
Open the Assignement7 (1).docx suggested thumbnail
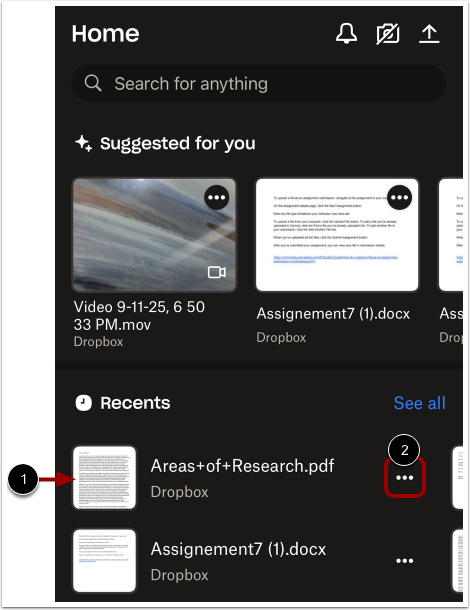(x=337, y=235)
